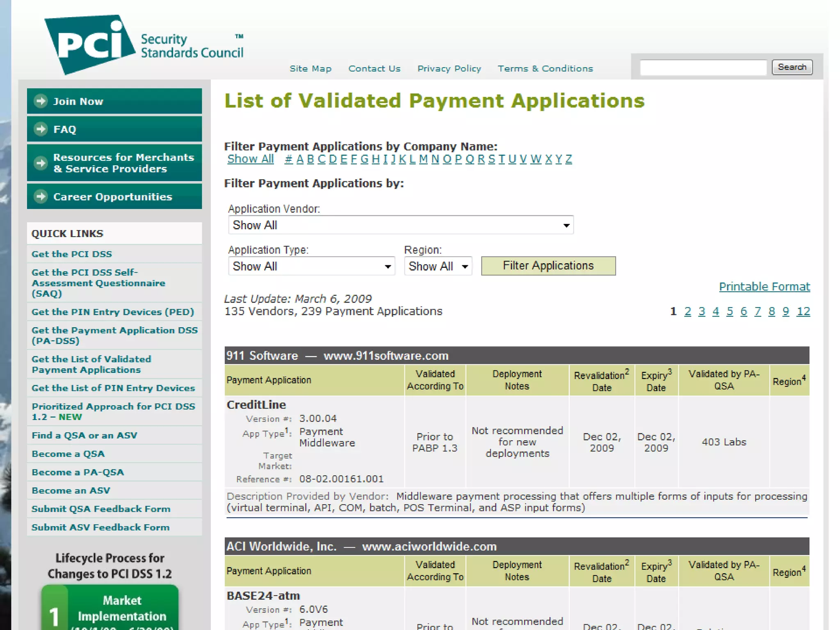Click the Search button
The height and width of the screenshot is (630, 840).
tap(792, 67)
